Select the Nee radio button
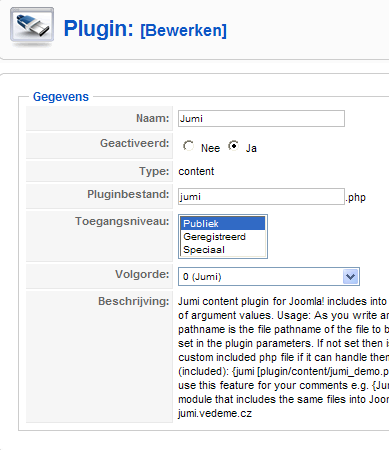 pyautogui.click(x=188, y=146)
